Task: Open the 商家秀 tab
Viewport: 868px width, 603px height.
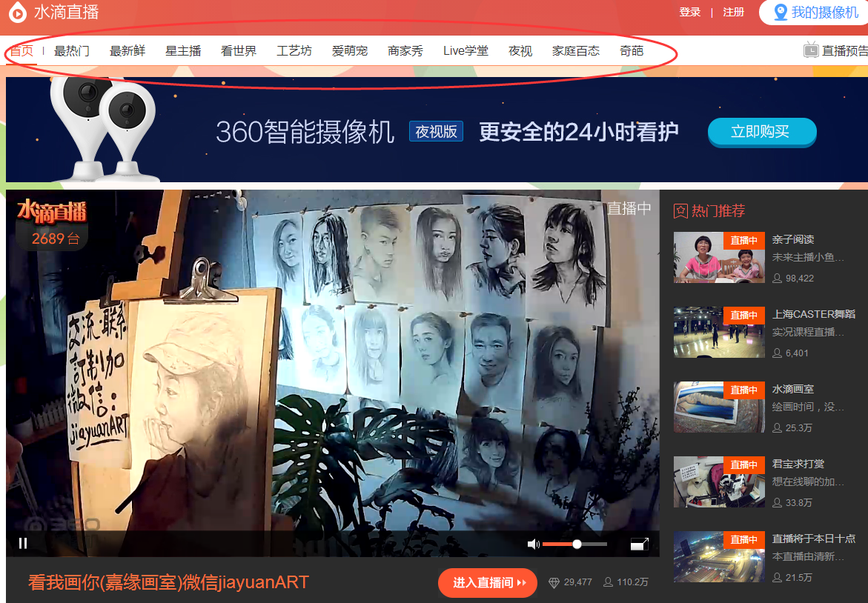Action: pyautogui.click(x=405, y=51)
